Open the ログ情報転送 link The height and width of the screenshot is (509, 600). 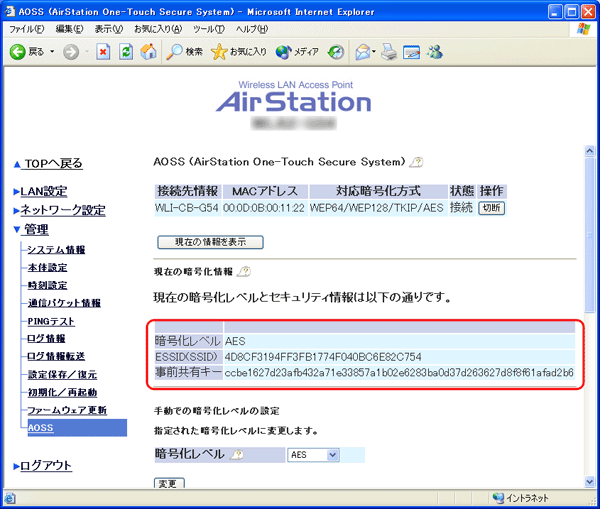click(x=56, y=356)
